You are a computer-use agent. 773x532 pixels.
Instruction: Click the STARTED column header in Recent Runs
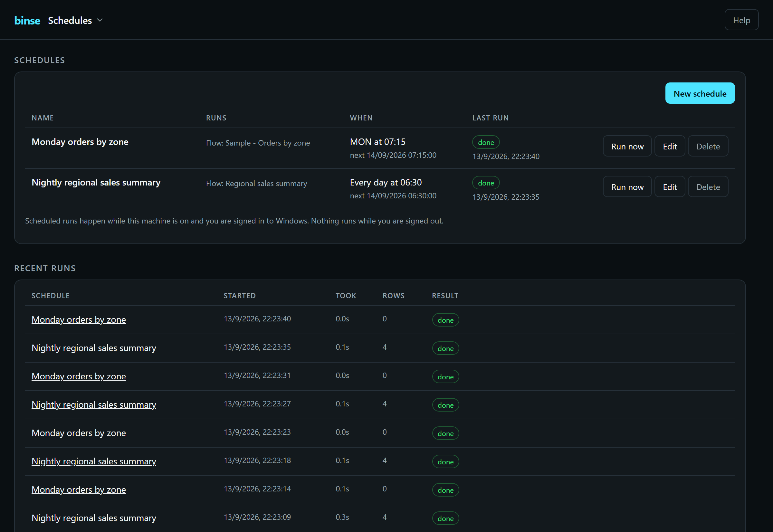[x=240, y=296]
